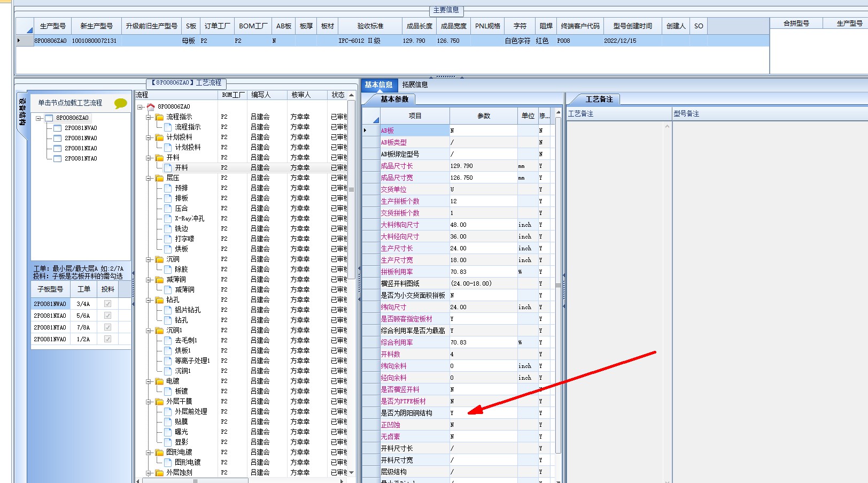Click the page icon of 2P0081NYA0 node
The image size is (868, 483).
(x=57, y=158)
